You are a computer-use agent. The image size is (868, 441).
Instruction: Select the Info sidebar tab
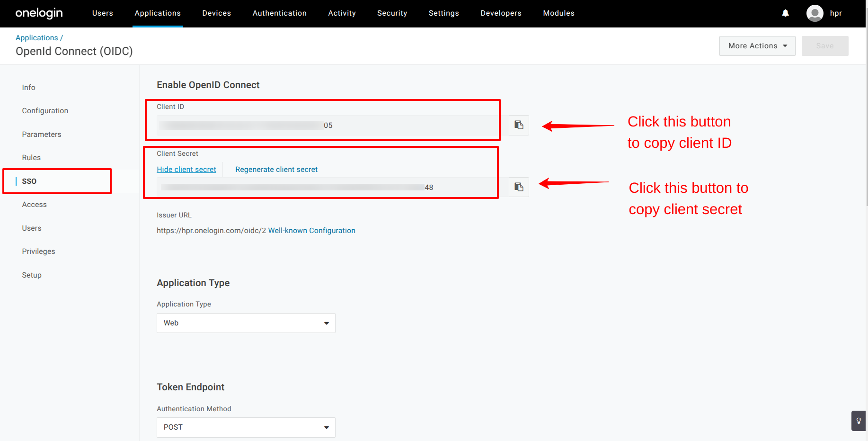pyautogui.click(x=28, y=88)
